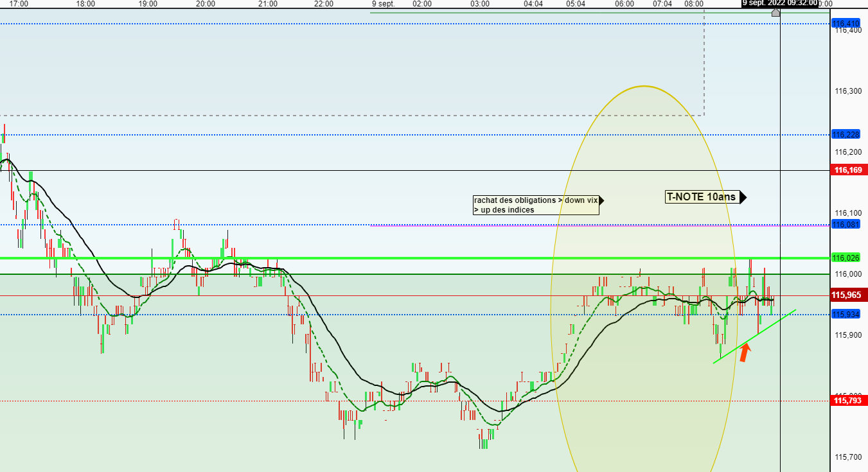Select the 22:00 time axis label
Image resolution: width=868 pixels, height=472 pixels.
tap(324, 3)
